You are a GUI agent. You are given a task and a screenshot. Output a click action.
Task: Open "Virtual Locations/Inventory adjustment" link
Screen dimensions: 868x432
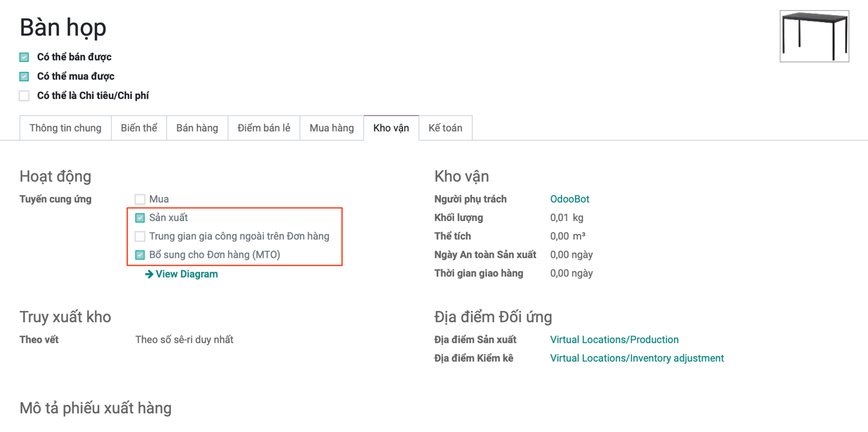pos(636,358)
